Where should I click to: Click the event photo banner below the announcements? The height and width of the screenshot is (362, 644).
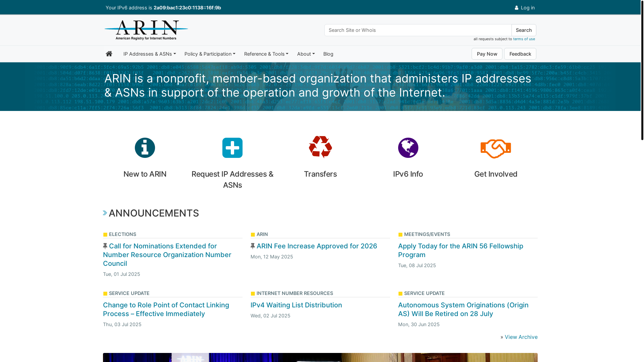pos(320,357)
